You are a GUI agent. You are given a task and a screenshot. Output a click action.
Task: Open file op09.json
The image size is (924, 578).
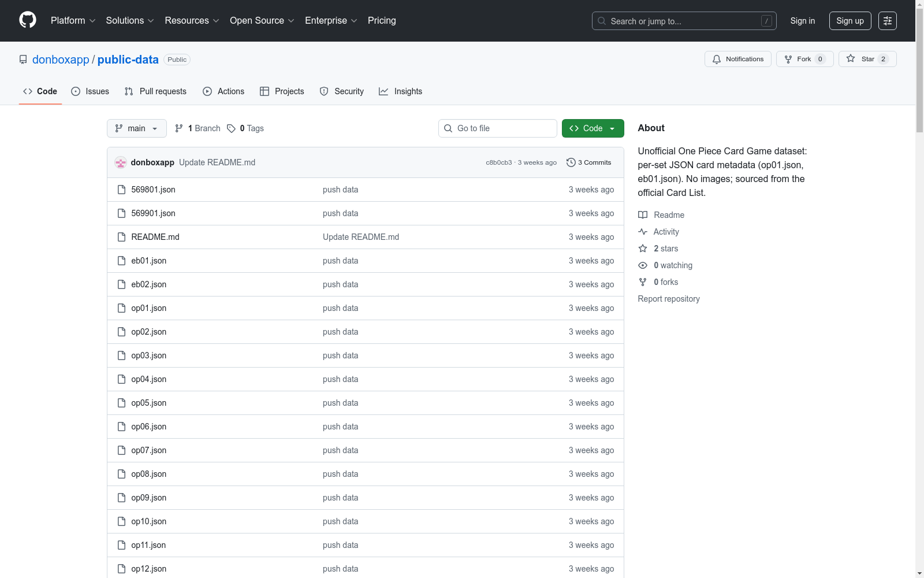click(x=149, y=498)
